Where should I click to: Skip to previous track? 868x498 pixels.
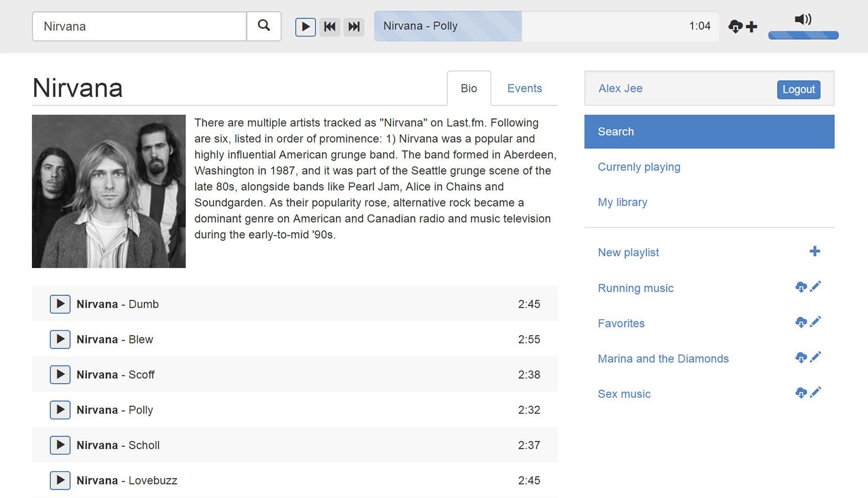pyautogui.click(x=330, y=27)
